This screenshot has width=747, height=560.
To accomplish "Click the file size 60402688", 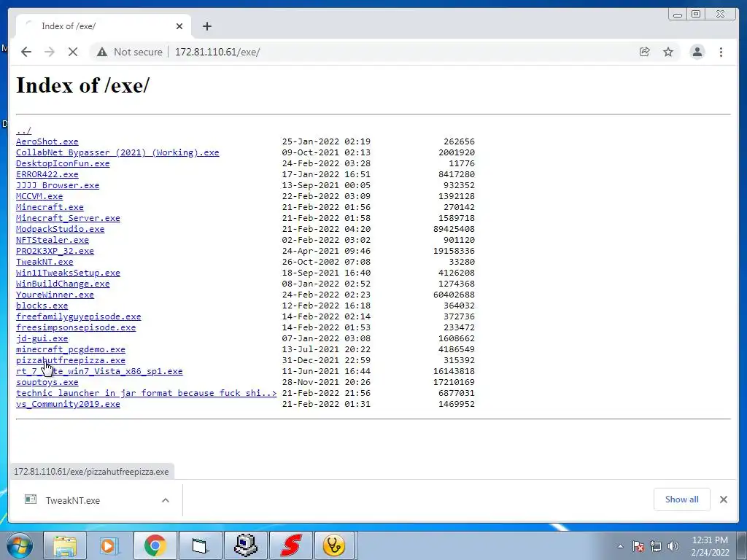I will point(454,295).
